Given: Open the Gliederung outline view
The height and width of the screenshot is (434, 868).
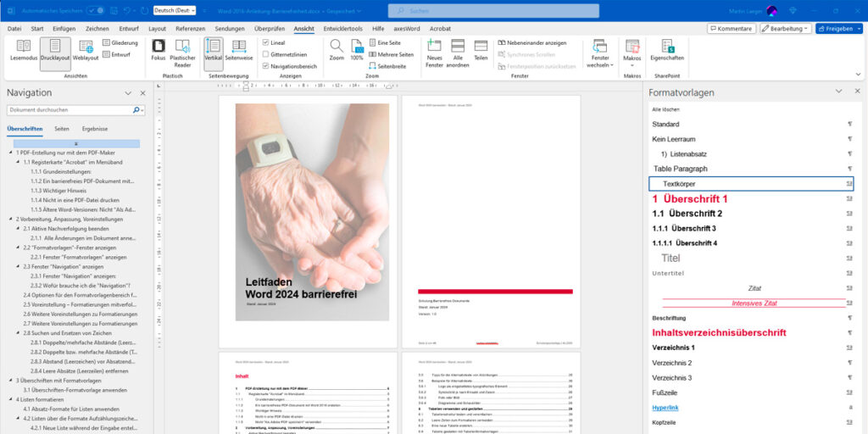Looking at the screenshot, I should pyautogui.click(x=120, y=42).
